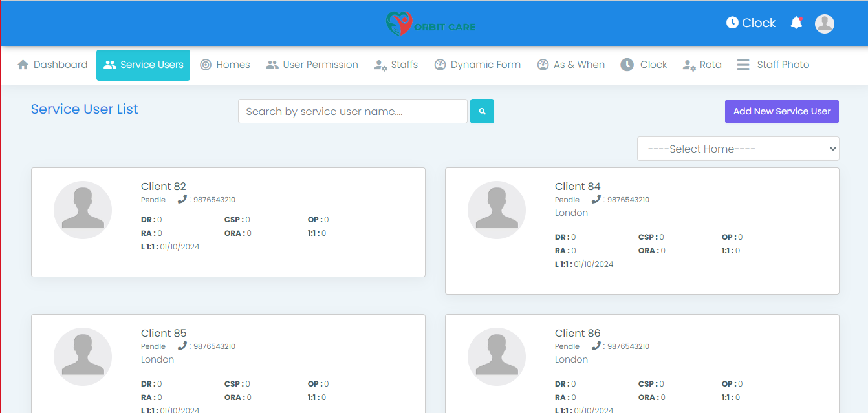Click Client 84's phone icon
Image resolution: width=868 pixels, height=413 pixels.
pos(596,200)
